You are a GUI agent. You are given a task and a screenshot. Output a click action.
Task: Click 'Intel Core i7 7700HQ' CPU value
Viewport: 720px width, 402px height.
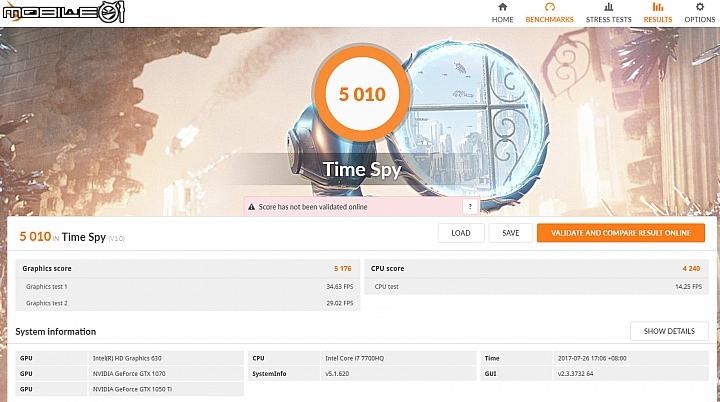(354, 358)
